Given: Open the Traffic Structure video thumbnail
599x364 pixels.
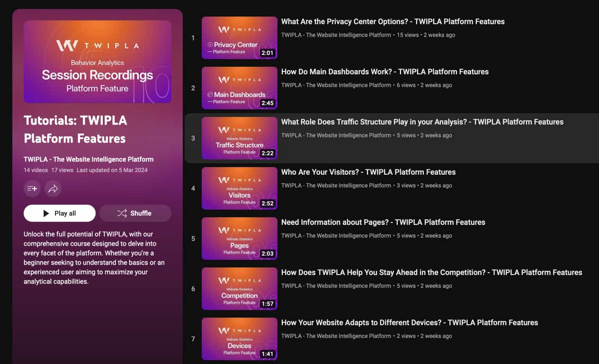Looking at the screenshot, I should (x=239, y=138).
